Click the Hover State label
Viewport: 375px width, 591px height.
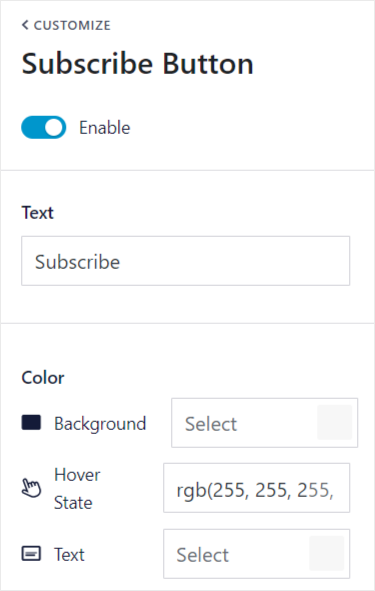(77, 488)
